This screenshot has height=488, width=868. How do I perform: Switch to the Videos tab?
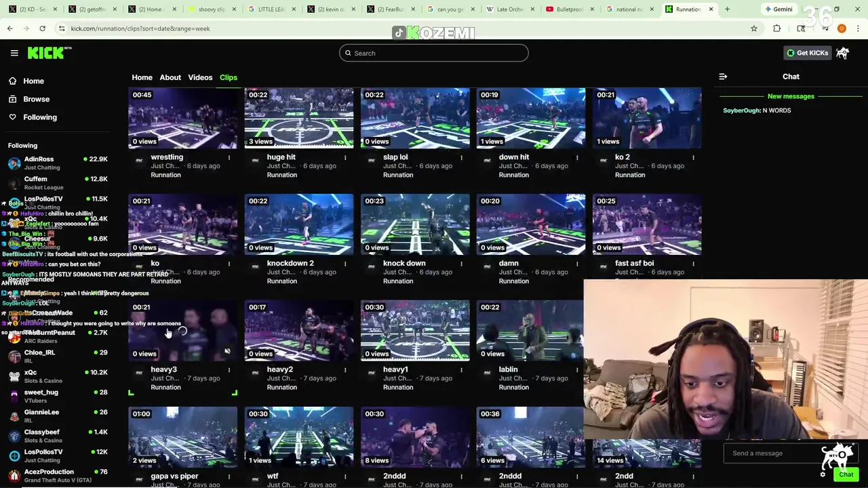[200, 77]
